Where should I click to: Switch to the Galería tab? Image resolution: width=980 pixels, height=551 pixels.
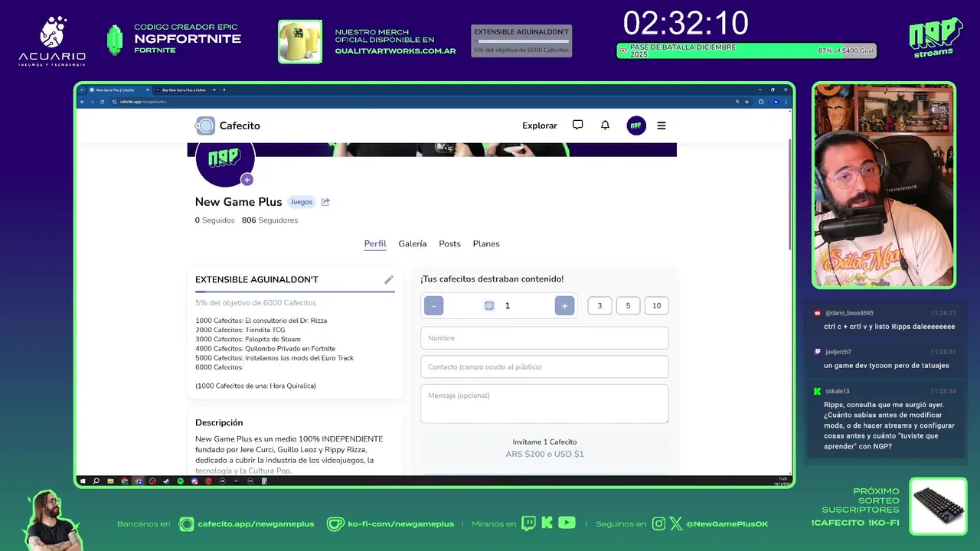(413, 244)
